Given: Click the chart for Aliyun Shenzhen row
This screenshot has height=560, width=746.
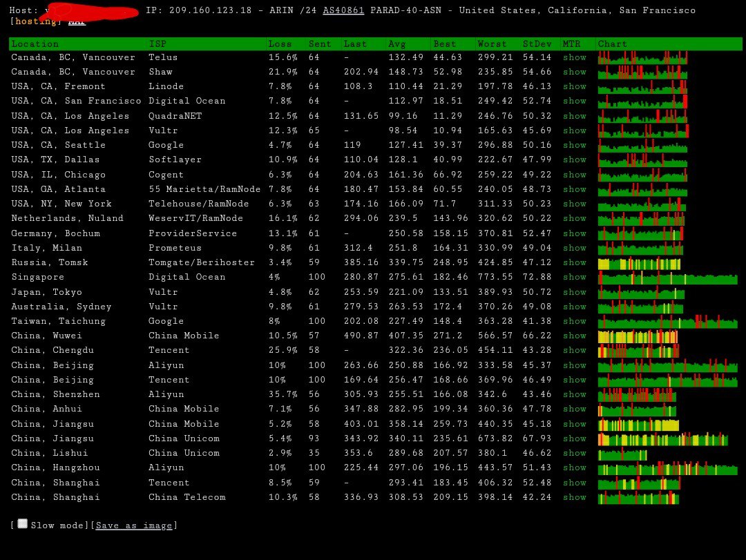Looking at the screenshot, I should coord(636,395).
